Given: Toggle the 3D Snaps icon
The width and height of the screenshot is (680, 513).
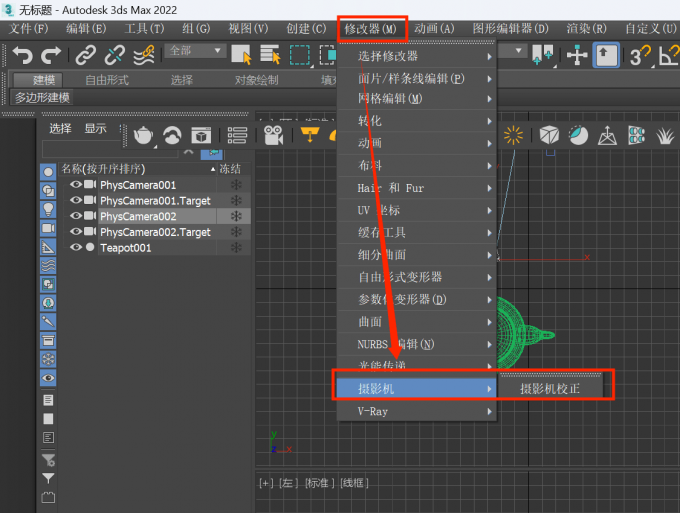Looking at the screenshot, I should 640,56.
